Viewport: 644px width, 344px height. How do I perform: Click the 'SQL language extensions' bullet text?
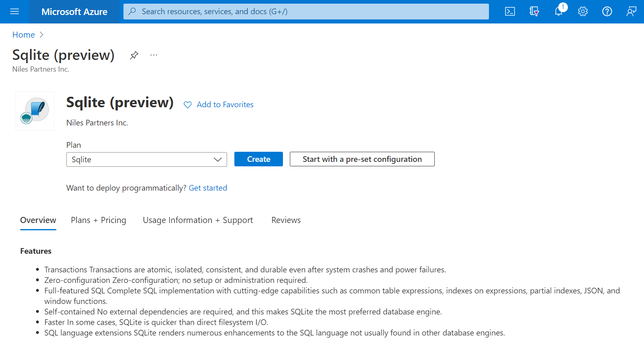275,333
